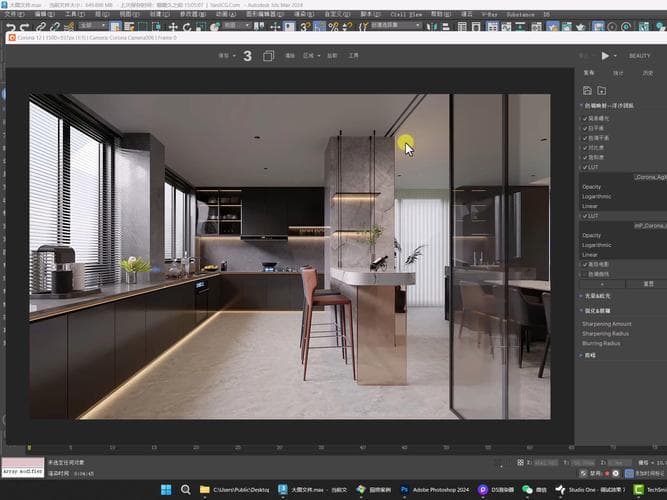This screenshot has height=500, width=667.
Task: Open selection filter dropdown in main toolbar
Action: pos(93,26)
